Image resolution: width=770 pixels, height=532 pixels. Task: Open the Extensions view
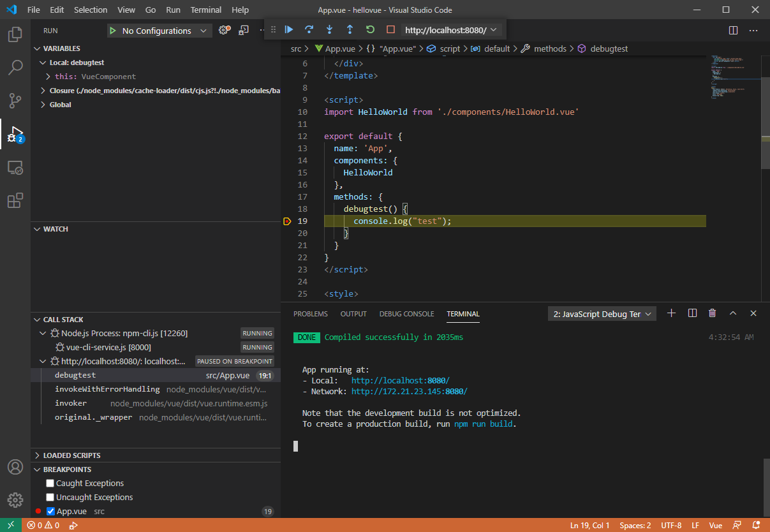[15, 200]
